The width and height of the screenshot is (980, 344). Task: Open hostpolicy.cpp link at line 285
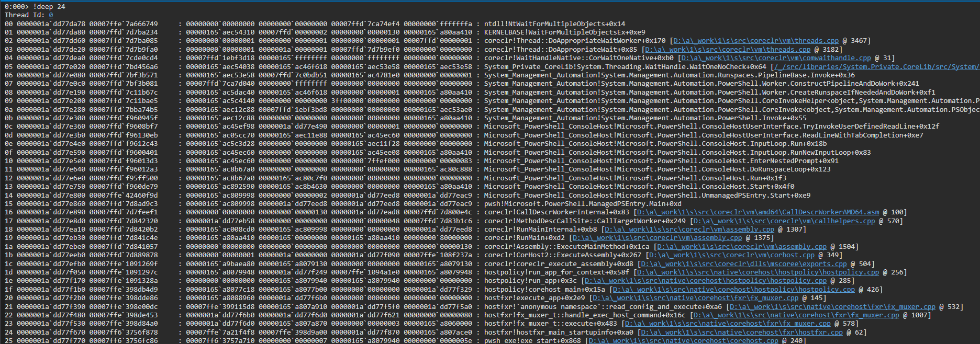(705, 281)
